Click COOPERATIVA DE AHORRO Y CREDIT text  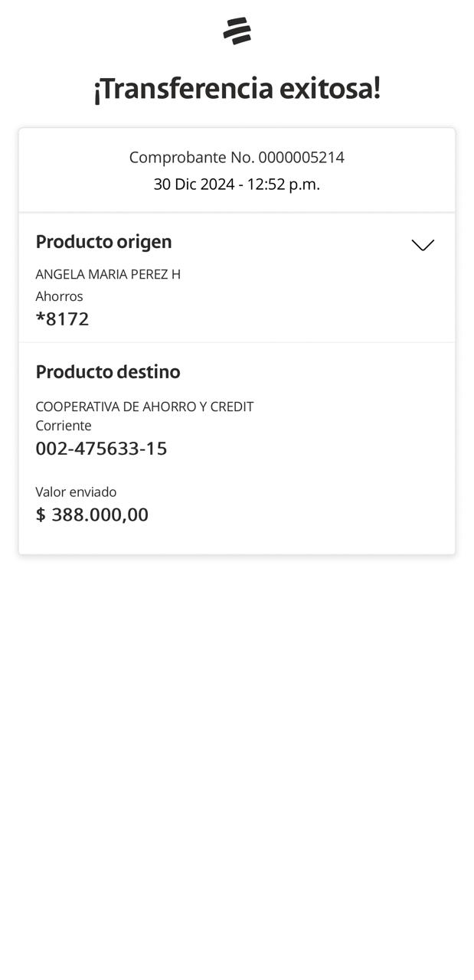pyautogui.click(x=144, y=407)
